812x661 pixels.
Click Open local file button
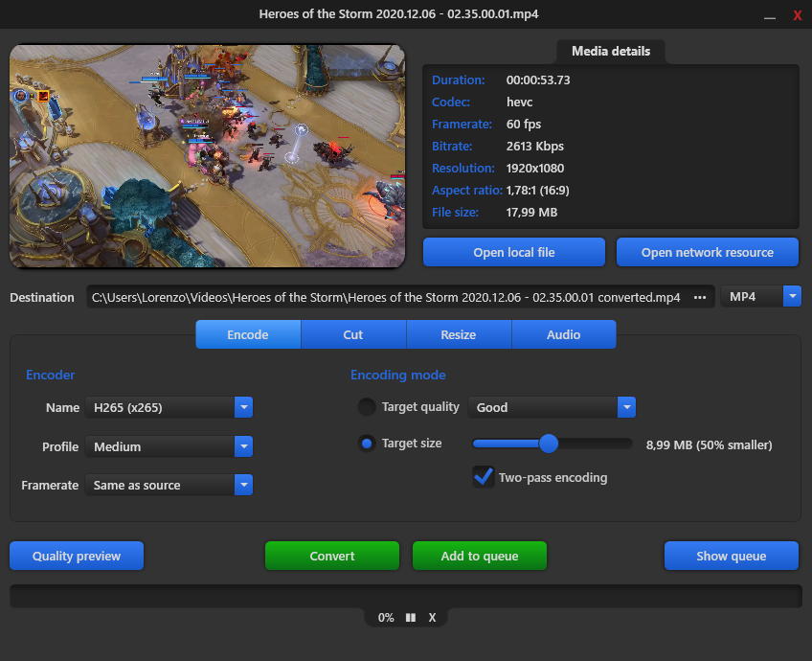[514, 252]
